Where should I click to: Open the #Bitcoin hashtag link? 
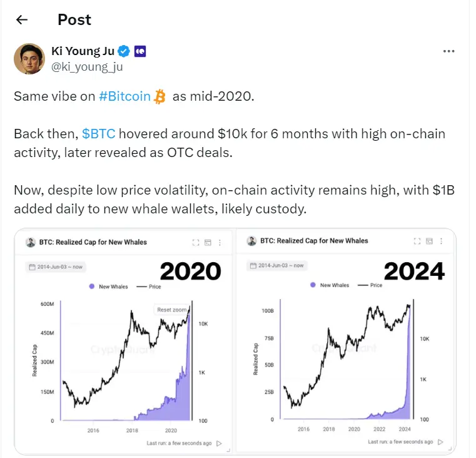[x=125, y=96]
